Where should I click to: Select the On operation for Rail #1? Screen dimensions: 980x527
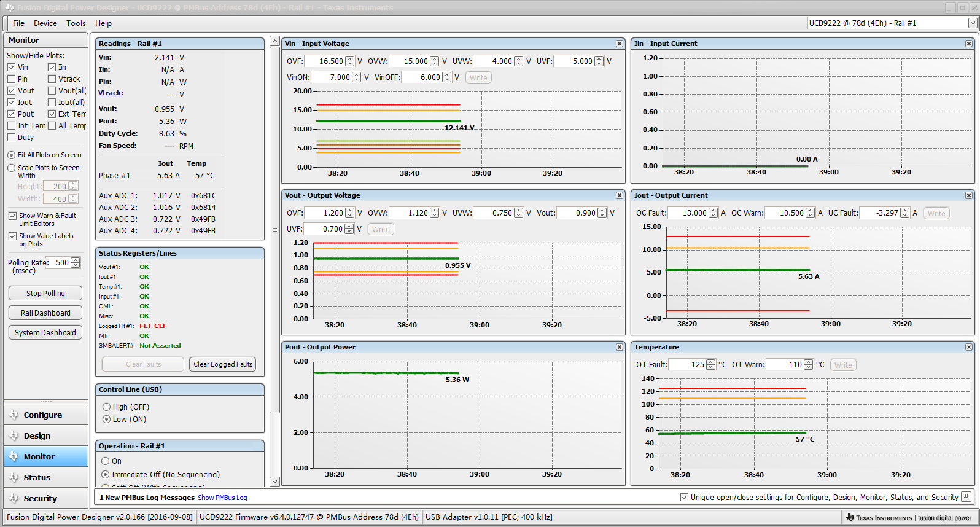(106, 461)
